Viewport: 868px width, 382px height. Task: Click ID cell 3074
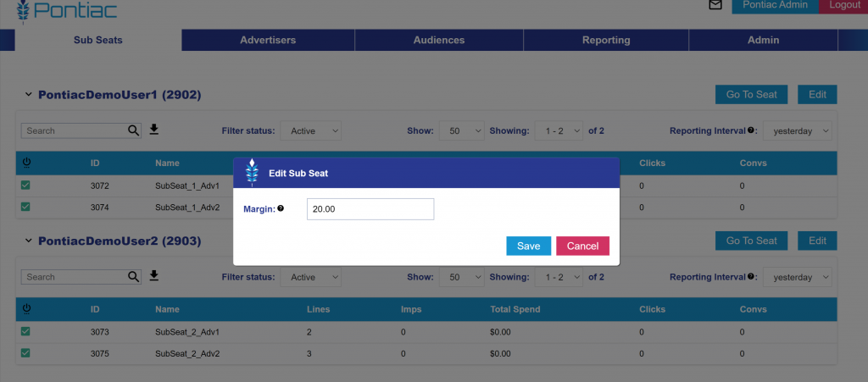point(100,208)
